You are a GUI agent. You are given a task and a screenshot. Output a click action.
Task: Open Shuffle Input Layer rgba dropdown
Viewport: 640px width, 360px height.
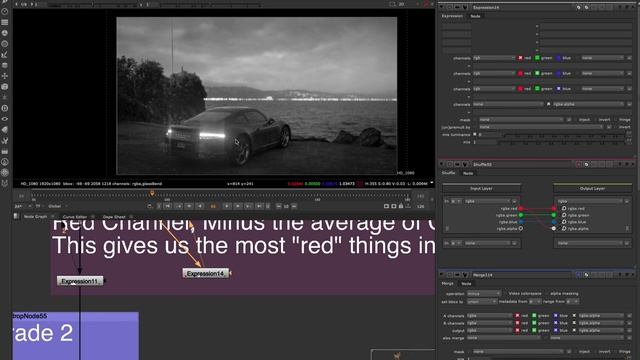coord(488,201)
